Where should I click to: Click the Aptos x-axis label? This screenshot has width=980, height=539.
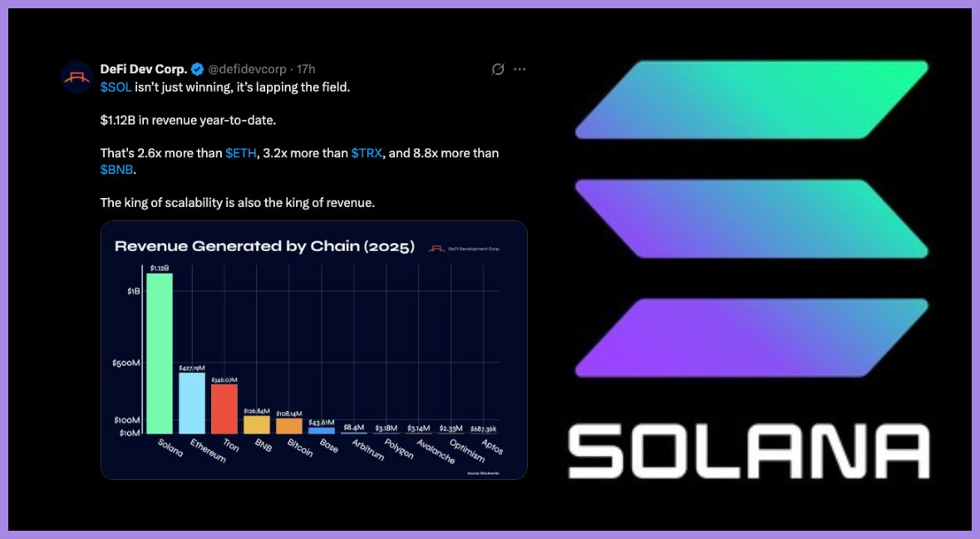(x=493, y=447)
